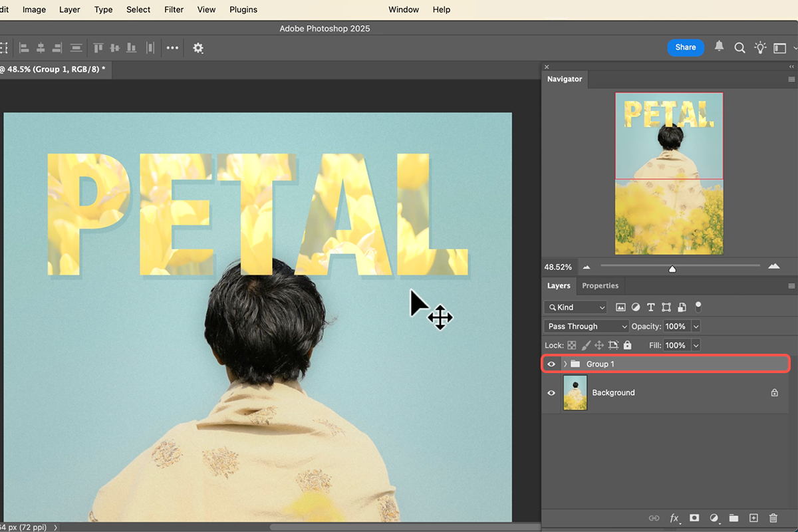798x532 pixels.
Task: Open the Filter menu
Action: tap(174, 9)
